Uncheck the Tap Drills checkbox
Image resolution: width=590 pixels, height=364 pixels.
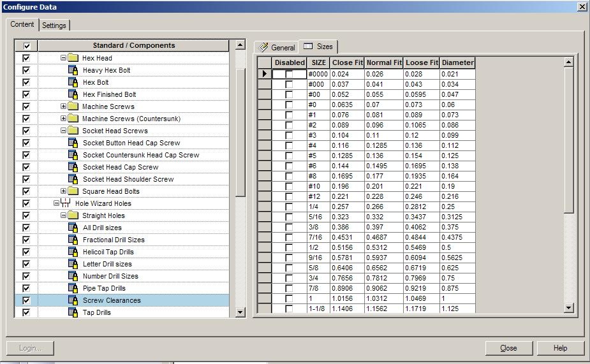click(26, 312)
